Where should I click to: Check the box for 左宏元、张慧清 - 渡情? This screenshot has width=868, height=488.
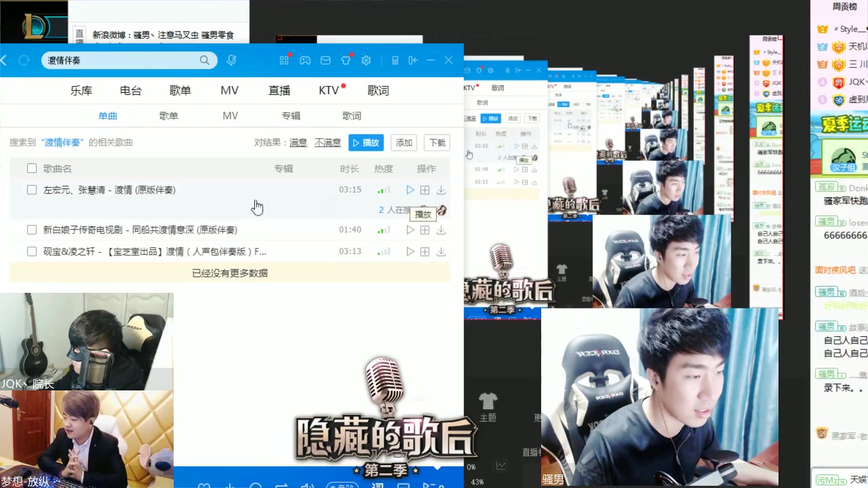click(32, 190)
